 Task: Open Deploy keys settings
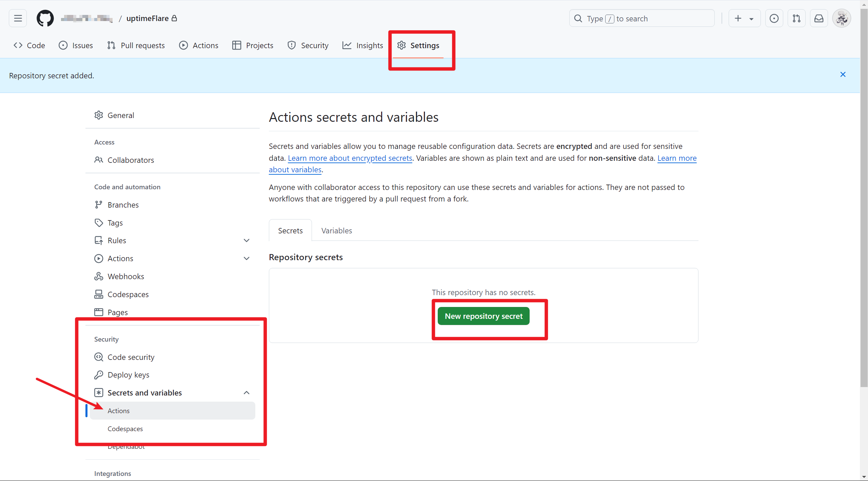pyautogui.click(x=129, y=375)
